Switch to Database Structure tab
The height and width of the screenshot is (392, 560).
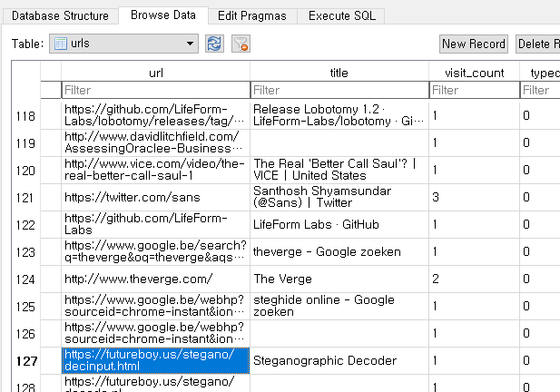click(60, 16)
